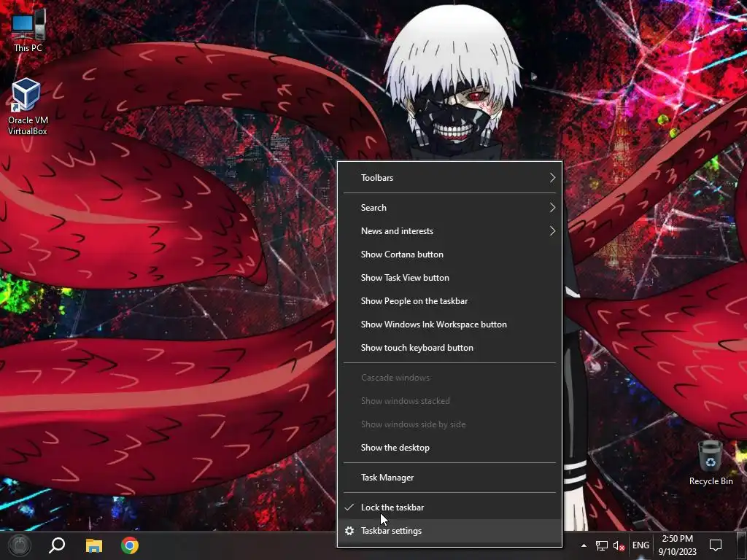Open File Explorer from the taskbar
Viewport: 747px width, 560px height.
(94, 545)
